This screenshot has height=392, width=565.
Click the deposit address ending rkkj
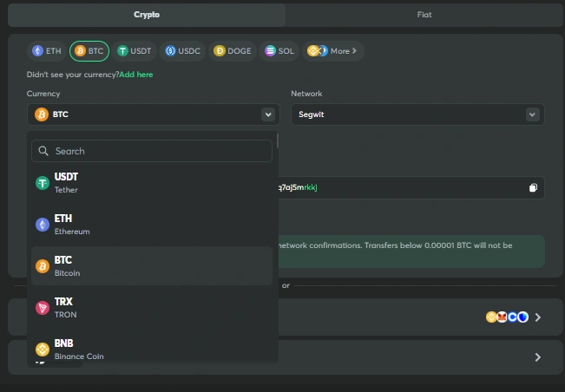(298, 187)
